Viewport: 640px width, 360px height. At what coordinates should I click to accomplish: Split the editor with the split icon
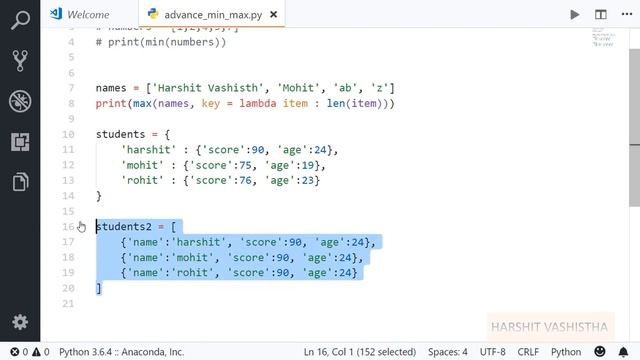[600, 15]
